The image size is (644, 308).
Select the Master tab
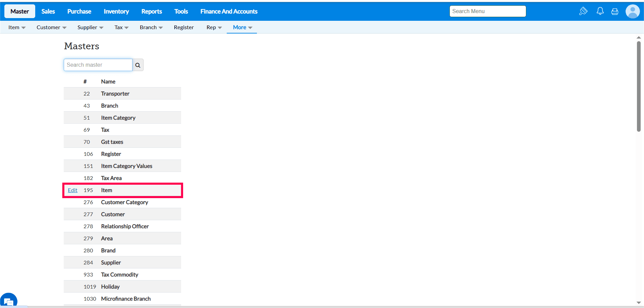(x=20, y=11)
